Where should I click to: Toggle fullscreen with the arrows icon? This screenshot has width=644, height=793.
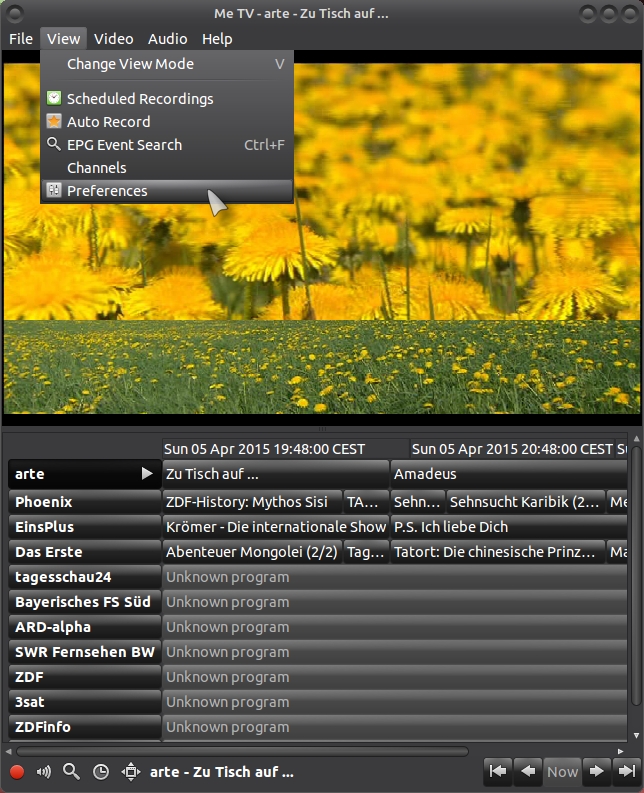coord(130,772)
